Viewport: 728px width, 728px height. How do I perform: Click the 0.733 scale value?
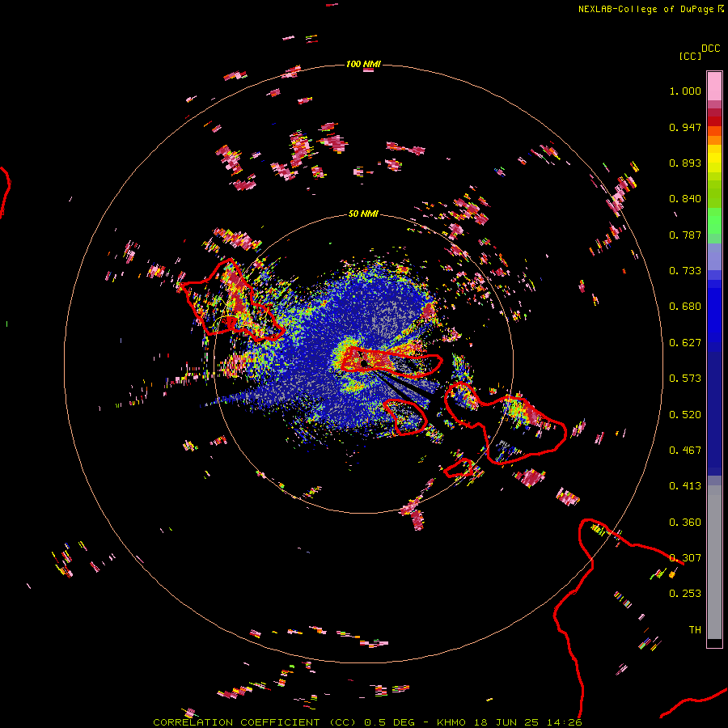(x=685, y=271)
